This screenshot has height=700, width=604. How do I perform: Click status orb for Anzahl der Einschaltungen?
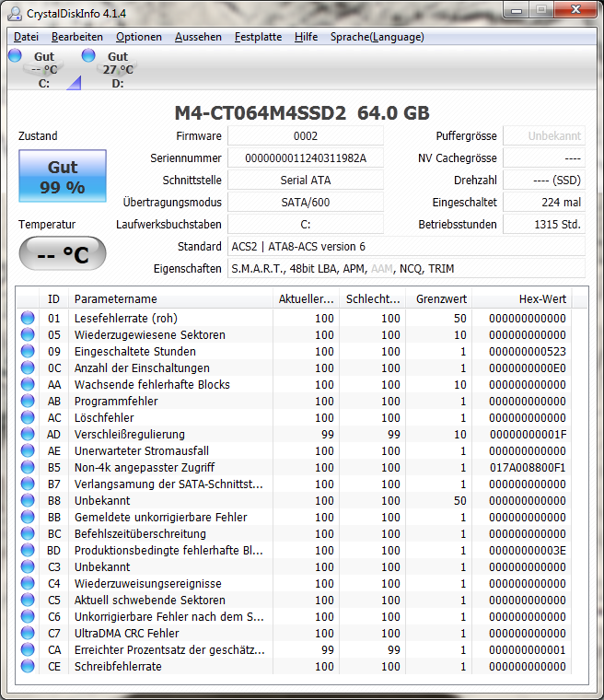[x=28, y=367]
